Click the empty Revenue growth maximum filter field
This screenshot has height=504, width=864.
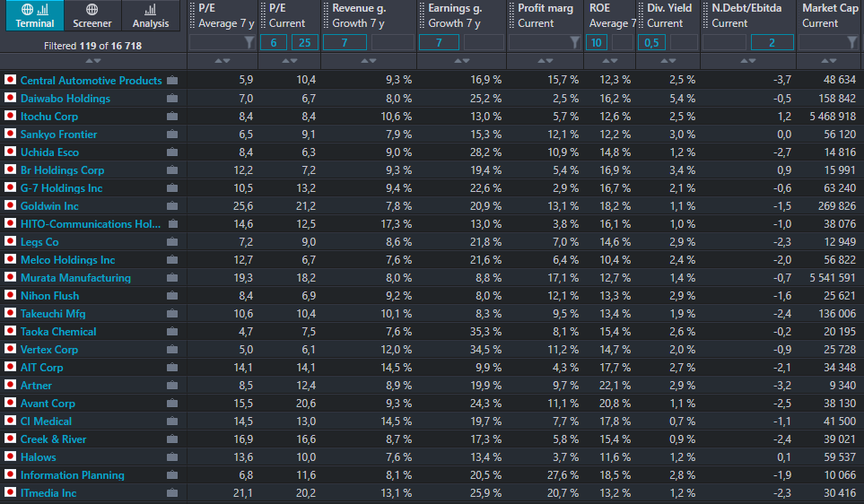(x=392, y=42)
